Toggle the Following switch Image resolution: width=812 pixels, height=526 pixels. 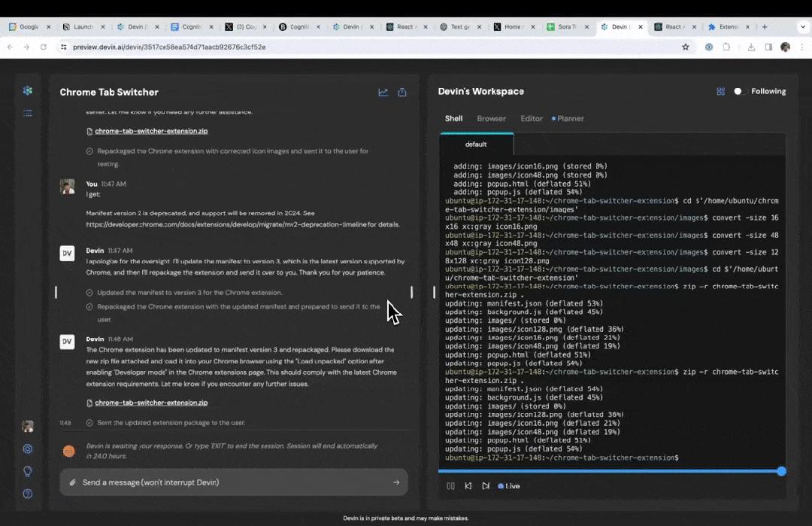pos(740,91)
